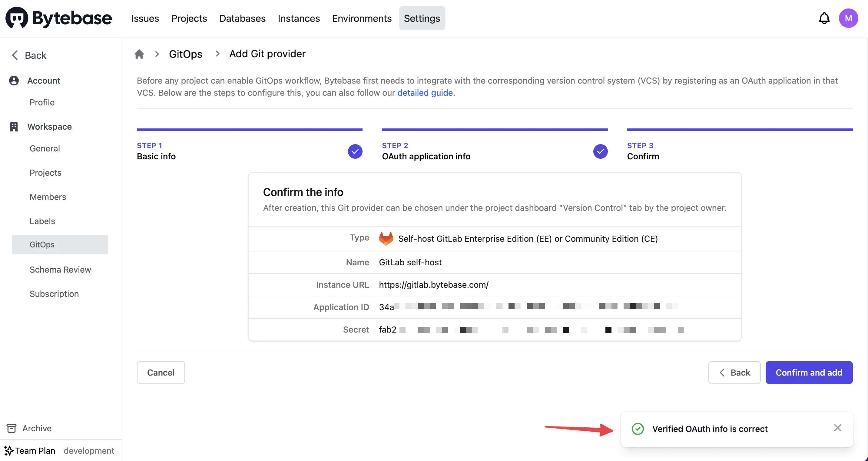Click the Account section heading
This screenshot has height=461, width=868.
pyautogui.click(x=44, y=81)
